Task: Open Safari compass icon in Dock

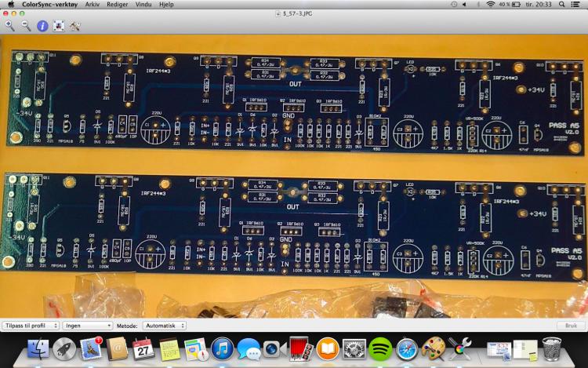Action: [406, 349]
